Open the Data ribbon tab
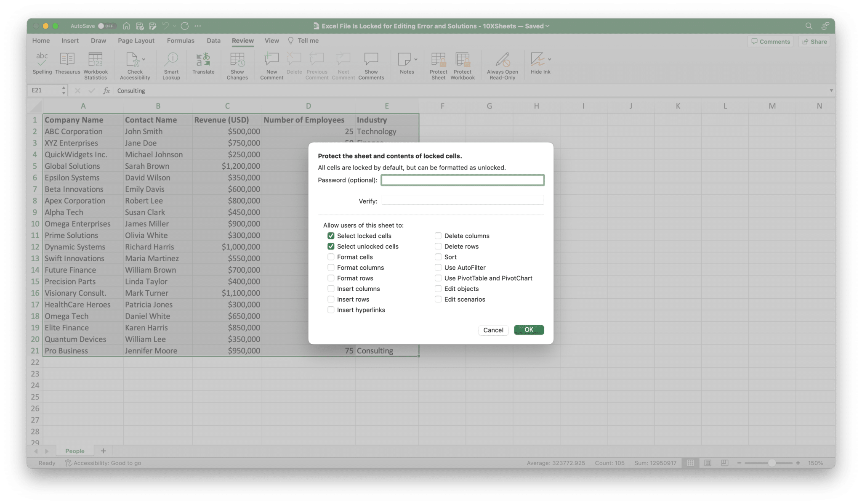The width and height of the screenshot is (862, 504). tap(213, 41)
